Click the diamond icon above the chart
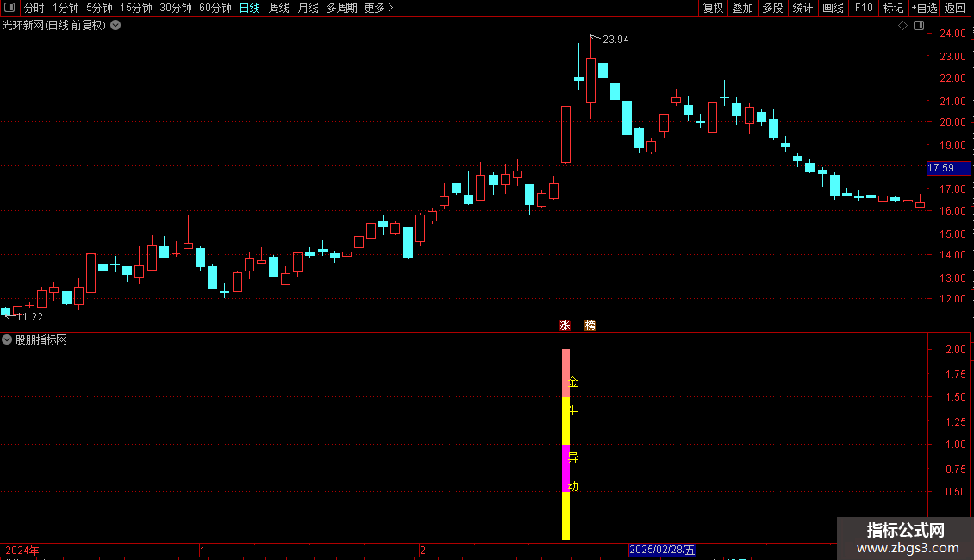The height and width of the screenshot is (560, 974). tap(903, 26)
